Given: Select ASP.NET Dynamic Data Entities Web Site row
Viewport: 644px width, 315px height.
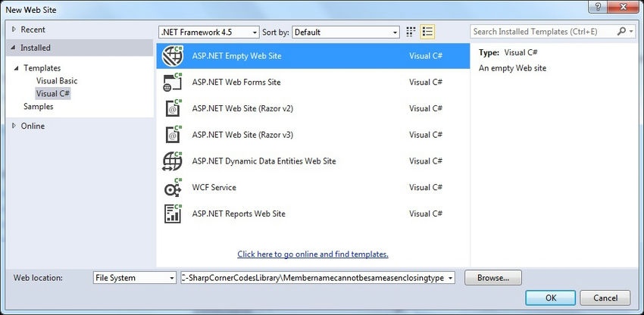Looking at the screenshot, I should (x=313, y=161).
